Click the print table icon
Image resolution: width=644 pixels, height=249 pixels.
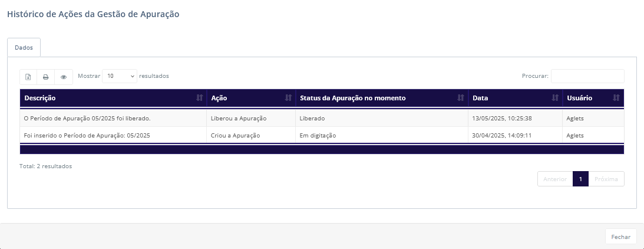45,77
